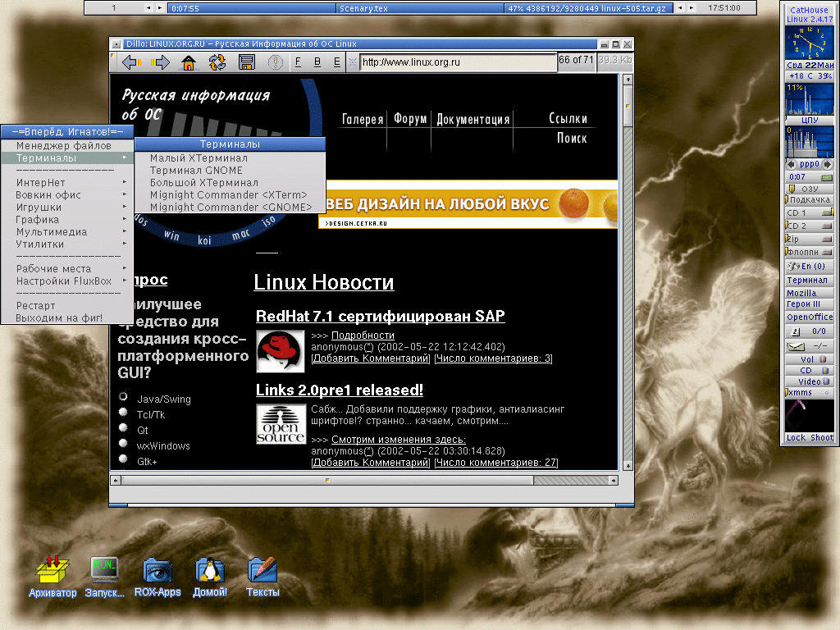Click the notes 0/0 icon in panel
Image resolution: width=840 pixels, height=630 pixels.
pos(796,331)
